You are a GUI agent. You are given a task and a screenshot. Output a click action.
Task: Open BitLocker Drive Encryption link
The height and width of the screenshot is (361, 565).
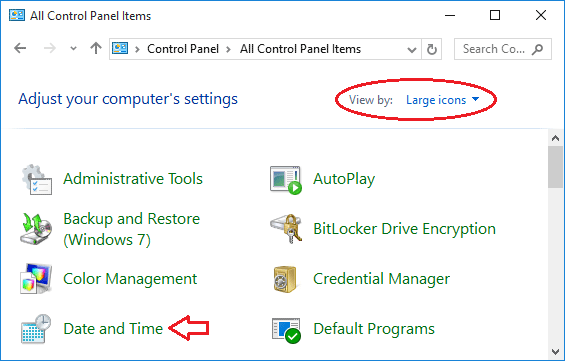[x=405, y=229]
